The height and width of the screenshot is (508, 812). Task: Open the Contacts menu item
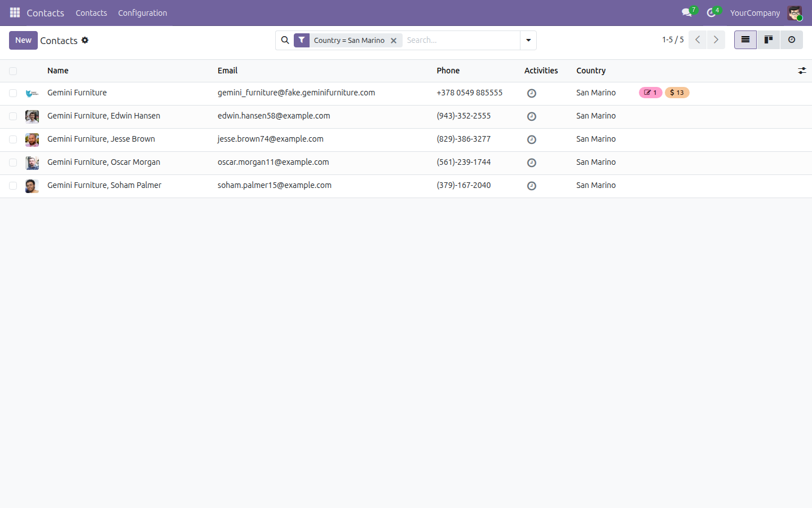pyautogui.click(x=91, y=13)
